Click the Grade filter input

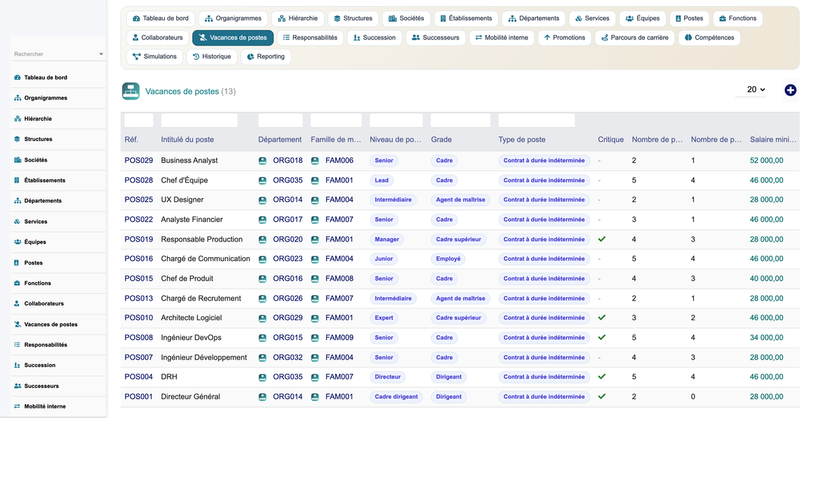click(461, 121)
